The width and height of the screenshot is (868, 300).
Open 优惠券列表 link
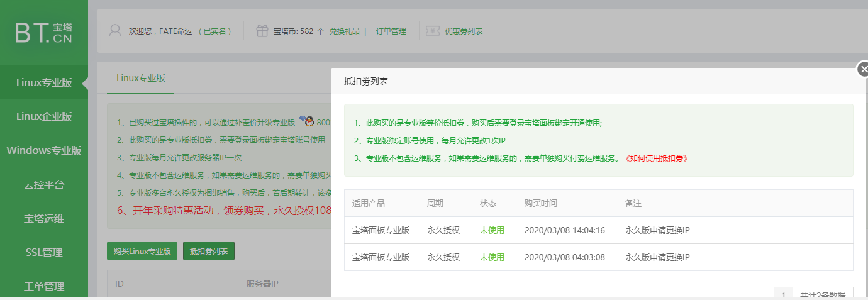(x=464, y=31)
